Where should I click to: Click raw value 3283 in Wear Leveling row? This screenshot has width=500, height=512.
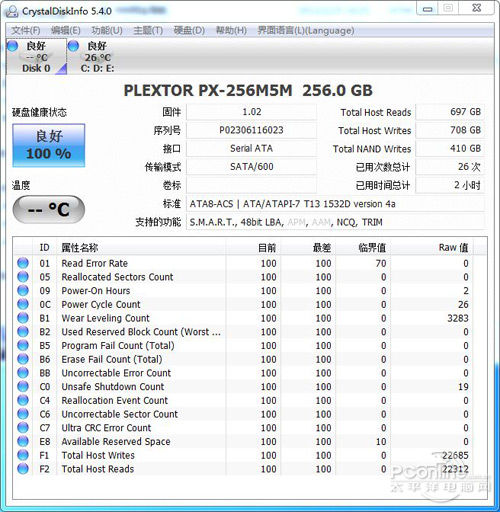[458, 318]
